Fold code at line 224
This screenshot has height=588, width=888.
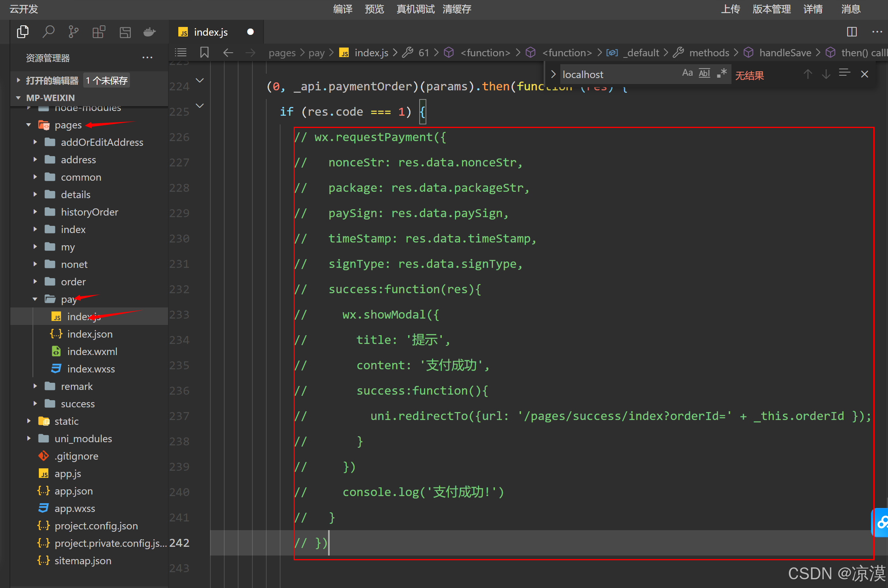200,80
